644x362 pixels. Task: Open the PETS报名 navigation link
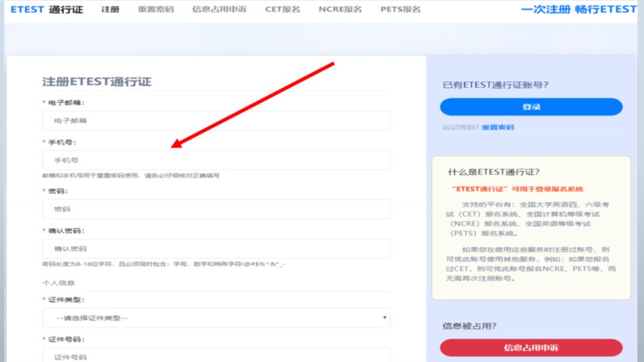(400, 10)
